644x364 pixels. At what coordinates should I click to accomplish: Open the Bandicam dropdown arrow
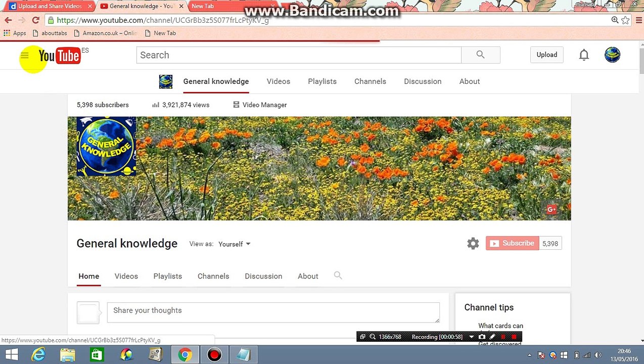point(471,337)
